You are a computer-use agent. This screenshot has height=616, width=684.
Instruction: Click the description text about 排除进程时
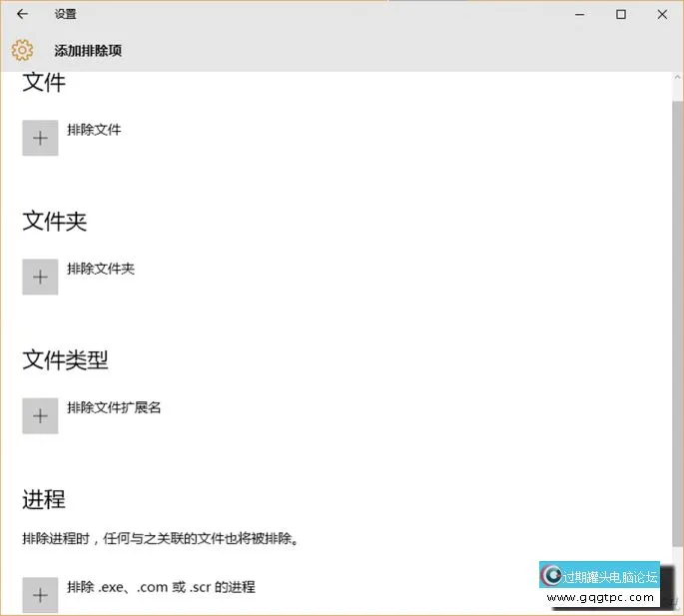(161, 539)
